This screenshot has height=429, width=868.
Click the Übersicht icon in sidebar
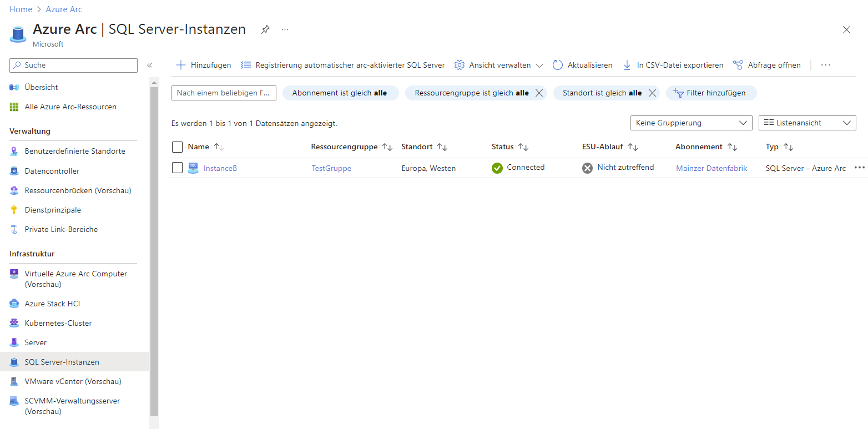pos(14,87)
